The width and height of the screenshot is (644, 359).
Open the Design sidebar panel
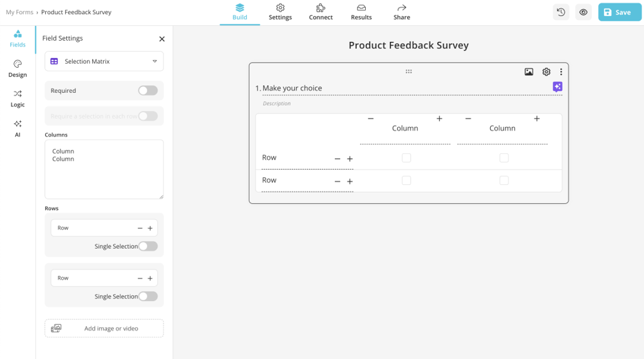tap(17, 69)
